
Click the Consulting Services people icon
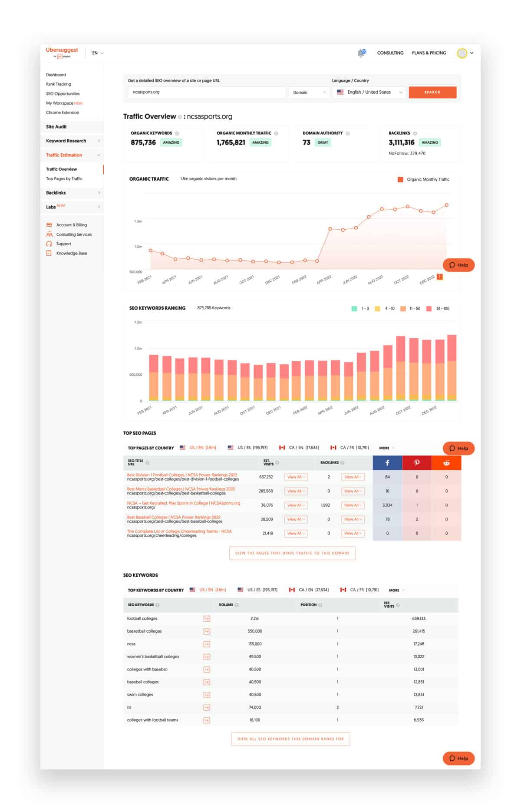pyautogui.click(x=49, y=234)
